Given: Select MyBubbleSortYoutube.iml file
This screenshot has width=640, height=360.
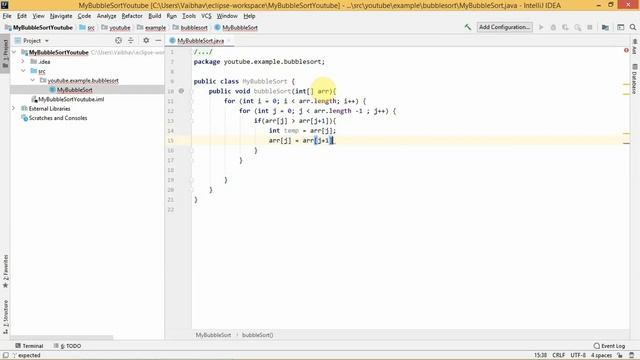Looking at the screenshot, I should point(71,99).
